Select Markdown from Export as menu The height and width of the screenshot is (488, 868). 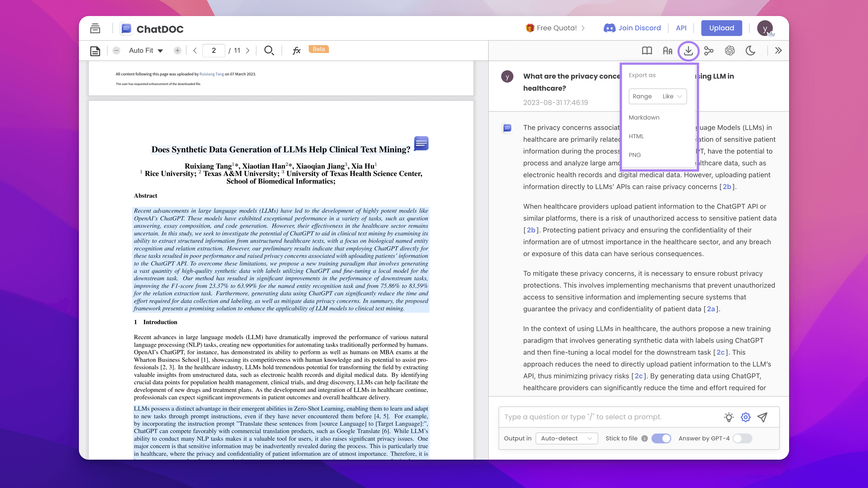pyautogui.click(x=644, y=118)
